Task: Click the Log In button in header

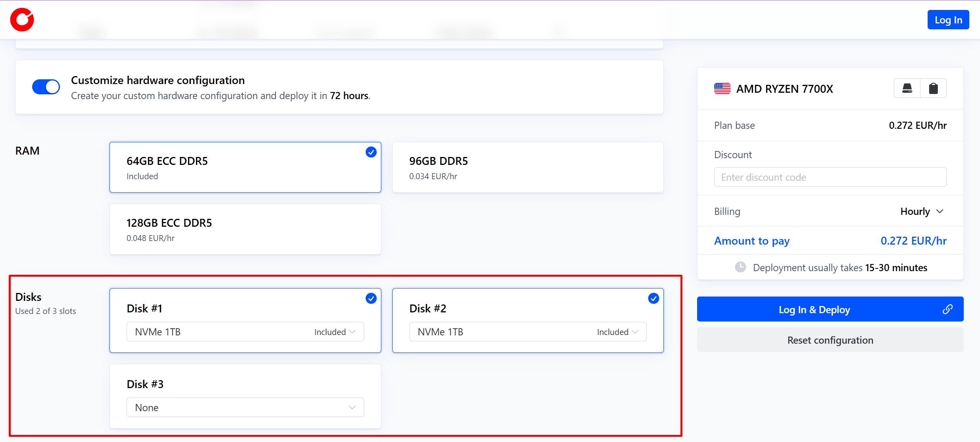Action: point(948,20)
